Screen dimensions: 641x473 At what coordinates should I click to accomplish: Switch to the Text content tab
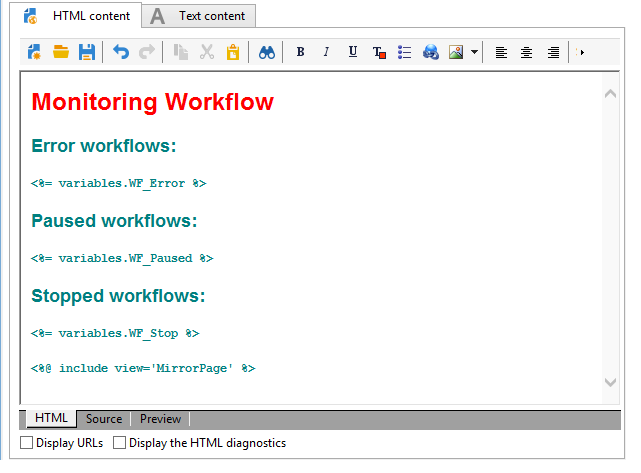pos(199,16)
